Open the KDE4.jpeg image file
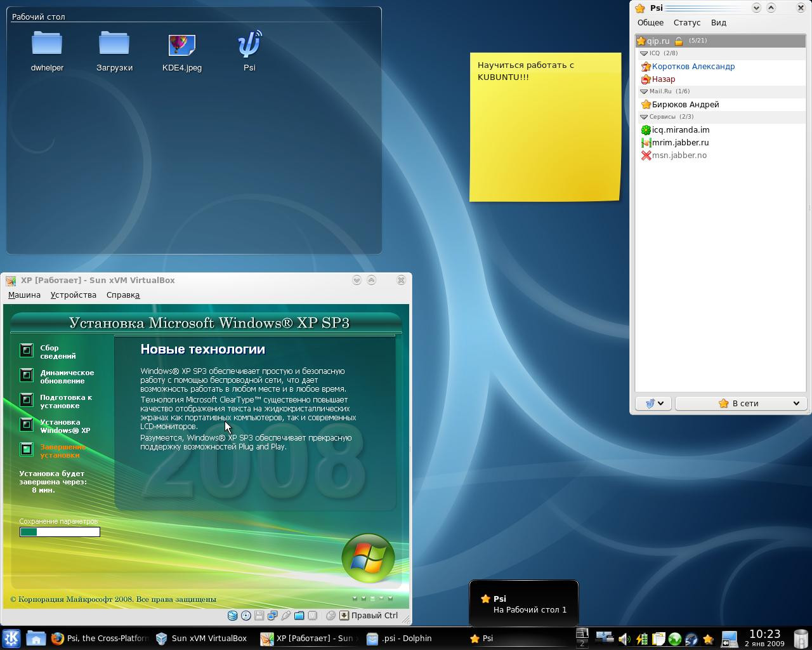 (182, 51)
